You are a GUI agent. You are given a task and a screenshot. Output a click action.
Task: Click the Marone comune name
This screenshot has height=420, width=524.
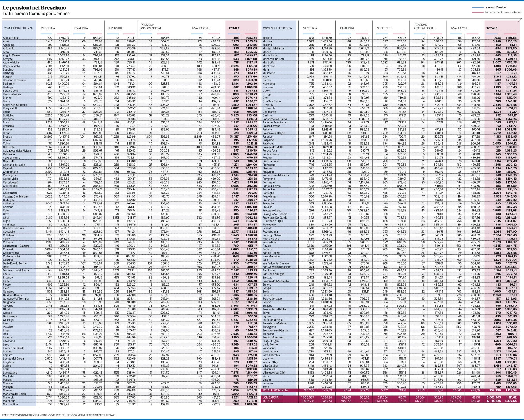(x=267, y=38)
